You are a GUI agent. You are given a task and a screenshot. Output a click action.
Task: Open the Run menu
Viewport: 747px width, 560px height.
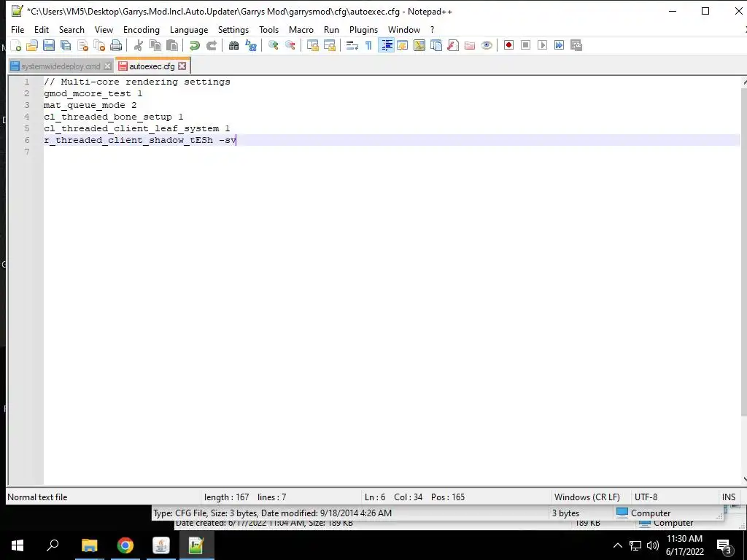[332, 29]
